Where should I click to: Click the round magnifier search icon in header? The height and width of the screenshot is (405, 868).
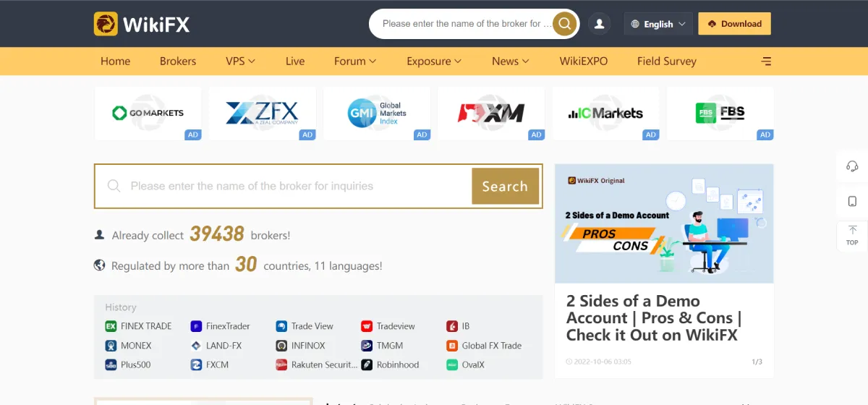click(x=565, y=24)
